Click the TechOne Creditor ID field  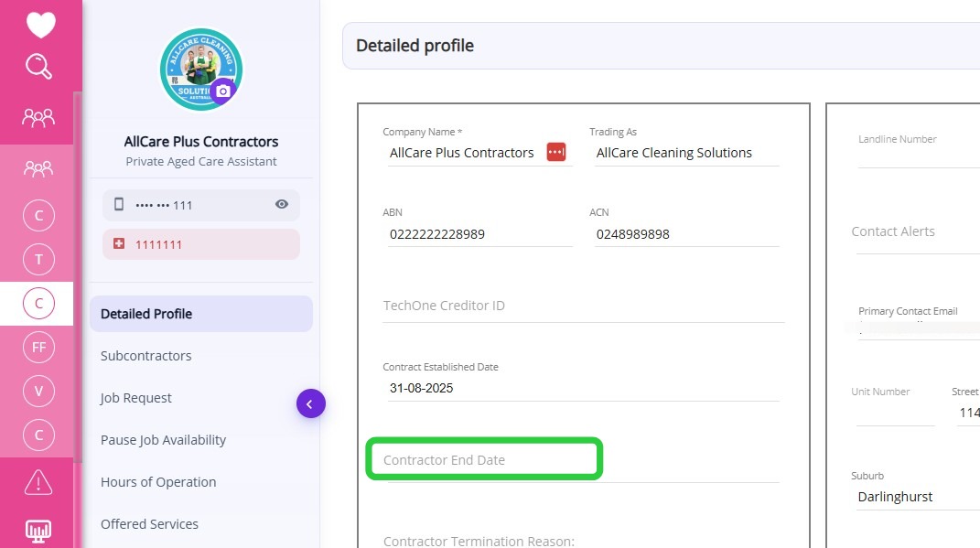(584, 306)
